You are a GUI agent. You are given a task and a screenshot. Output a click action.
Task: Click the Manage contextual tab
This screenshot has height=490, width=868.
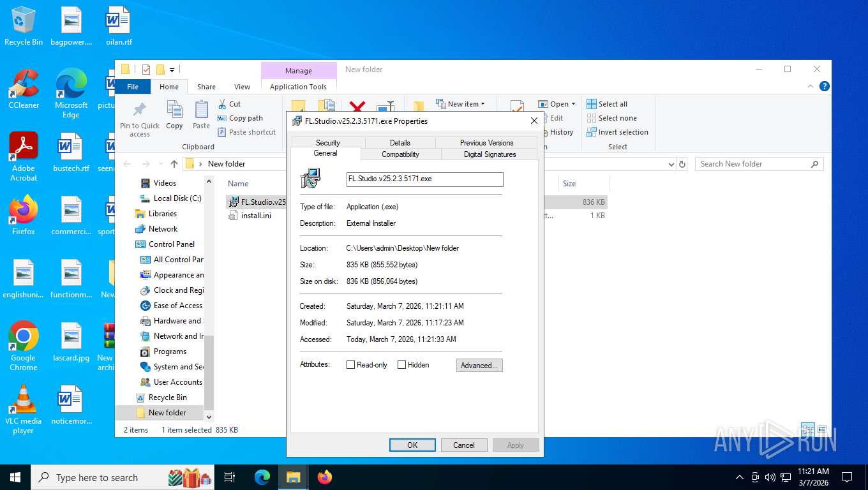pyautogui.click(x=299, y=71)
